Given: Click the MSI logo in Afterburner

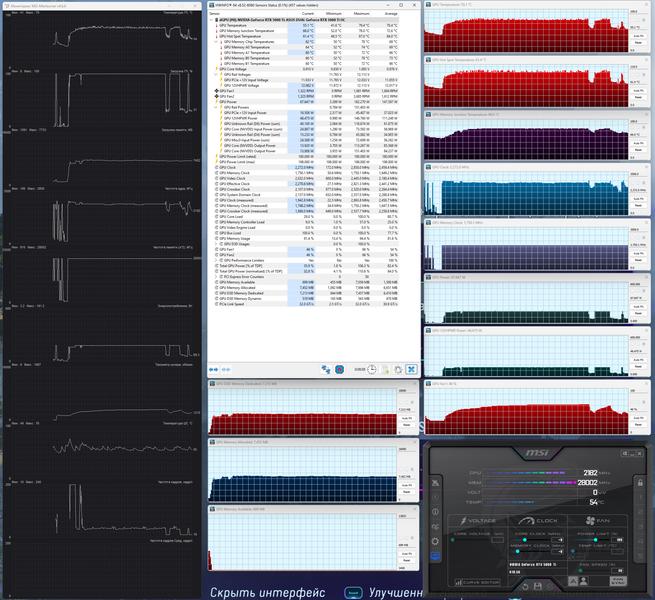Looking at the screenshot, I should pos(537,453).
